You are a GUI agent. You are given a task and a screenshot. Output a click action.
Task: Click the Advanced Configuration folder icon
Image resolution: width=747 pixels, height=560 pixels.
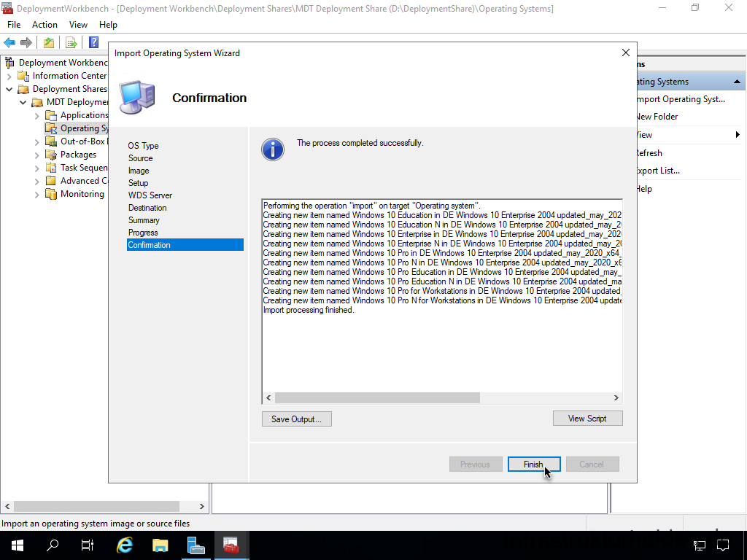click(x=51, y=181)
